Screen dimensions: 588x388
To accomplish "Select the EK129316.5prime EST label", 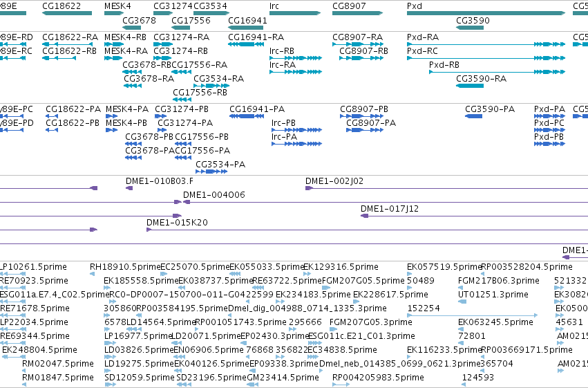I will coord(341,267).
